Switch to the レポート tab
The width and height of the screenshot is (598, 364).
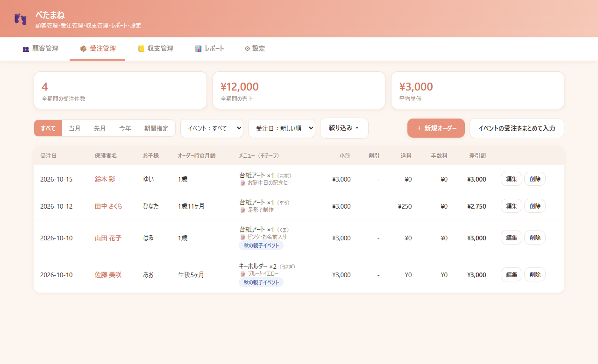pos(210,49)
